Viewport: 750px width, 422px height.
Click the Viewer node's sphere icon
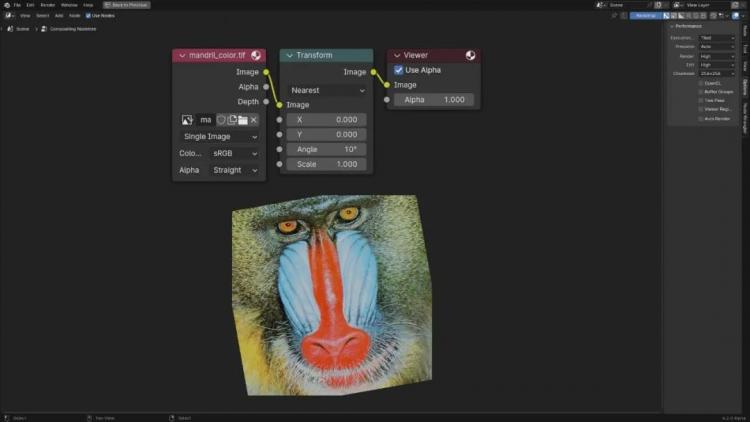(471, 56)
